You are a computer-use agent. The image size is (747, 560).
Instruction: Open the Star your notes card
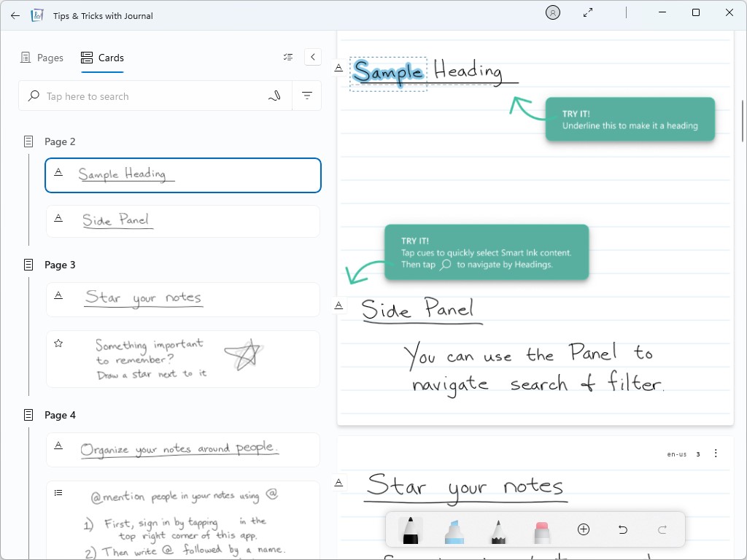183,300
